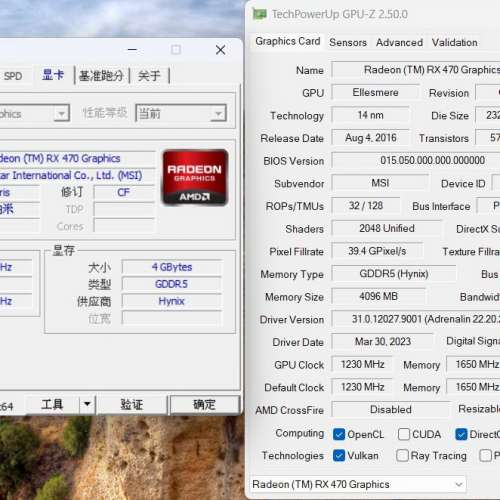Image resolution: width=500 pixels, height=500 pixels.
Task: Click the Name field showing Radeon RX 470
Action: 416,70
